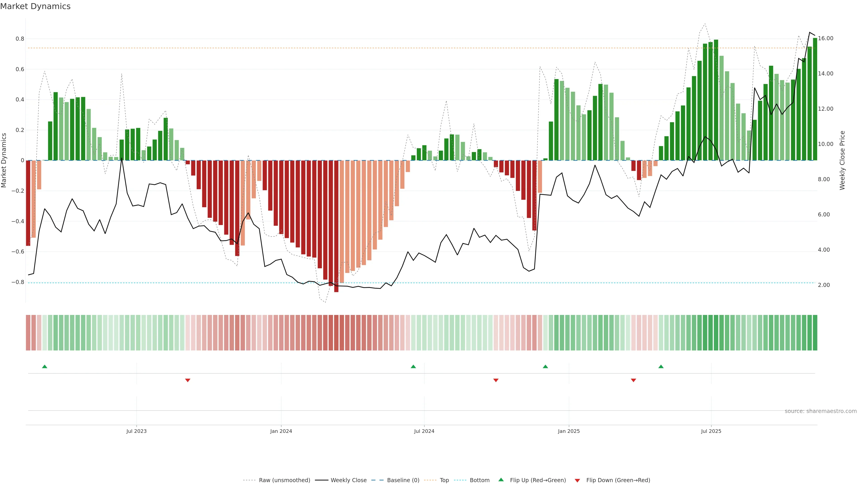Click the red flip-down triangle after Jan 2025
The height and width of the screenshot is (488, 868).
[633, 380]
